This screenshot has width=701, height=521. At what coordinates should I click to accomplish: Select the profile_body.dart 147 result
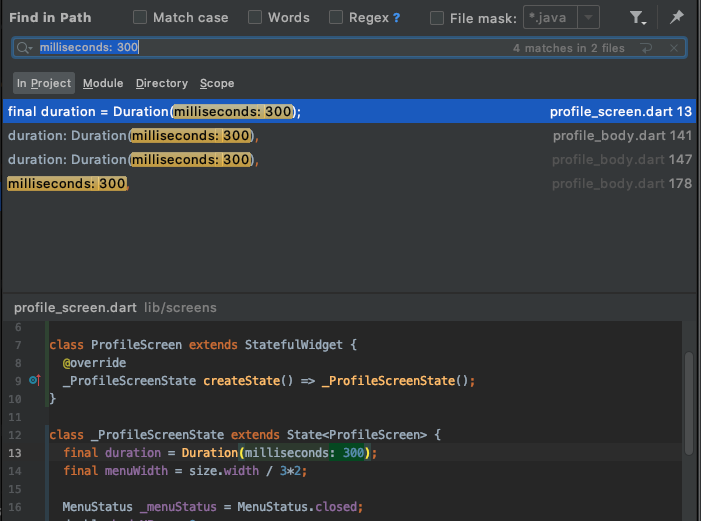349,160
